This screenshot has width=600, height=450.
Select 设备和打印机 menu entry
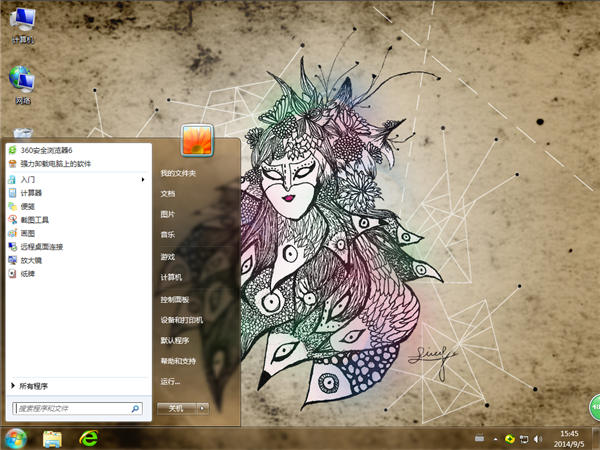(x=182, y=320)
